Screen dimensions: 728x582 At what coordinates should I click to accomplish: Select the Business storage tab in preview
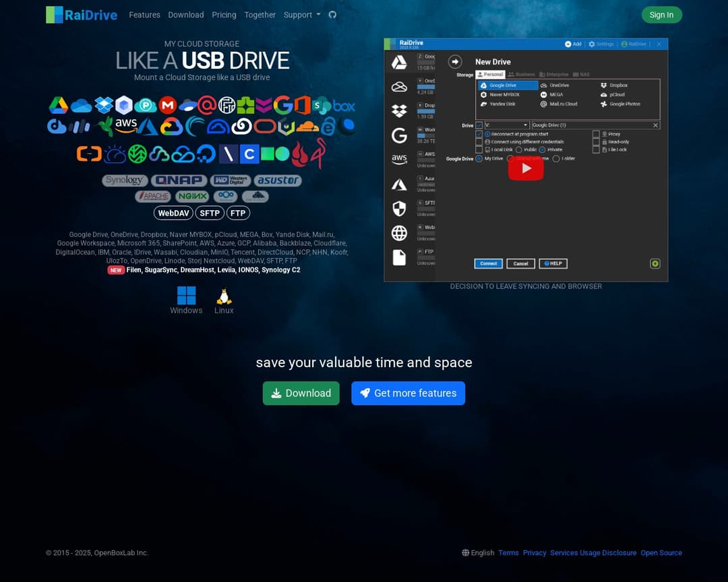pos(521,74)
